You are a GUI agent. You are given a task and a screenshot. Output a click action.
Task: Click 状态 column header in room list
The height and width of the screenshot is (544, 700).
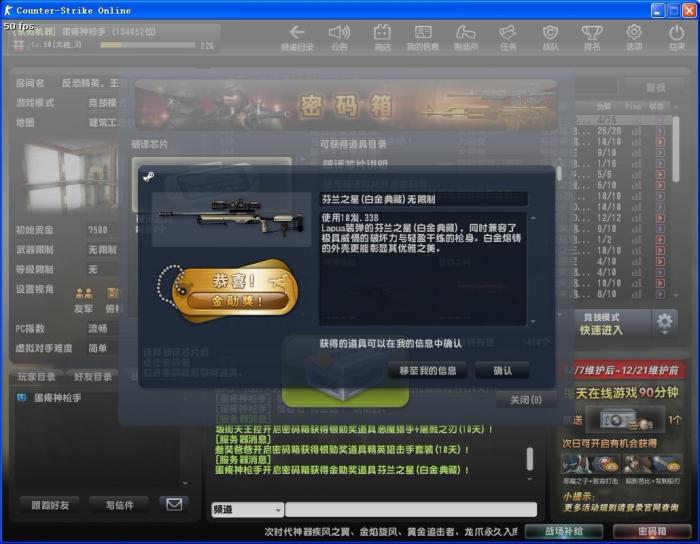point(656,106)
